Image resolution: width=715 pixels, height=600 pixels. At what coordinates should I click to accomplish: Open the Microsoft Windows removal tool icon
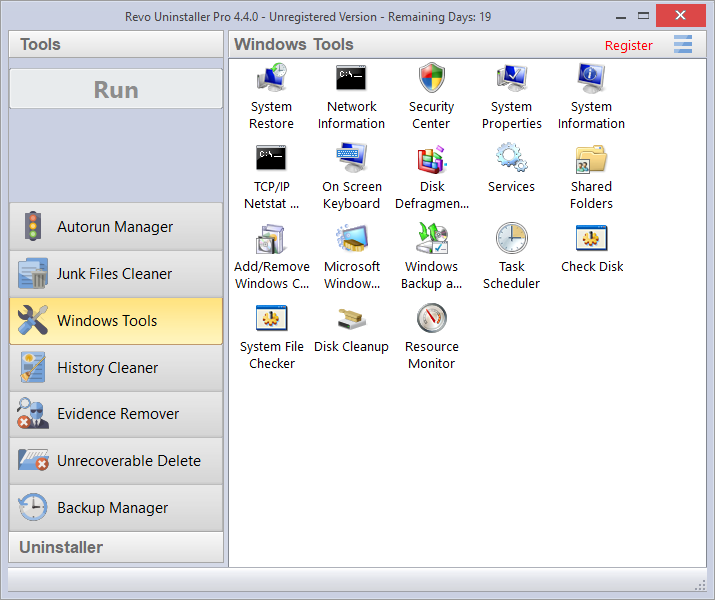tap(351, 238)
